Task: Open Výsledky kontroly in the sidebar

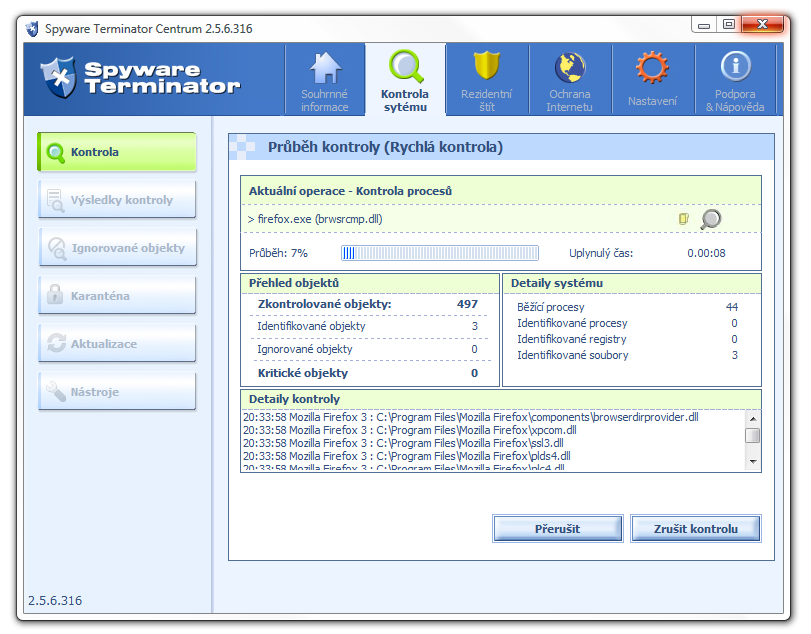Action: [117, 200]
